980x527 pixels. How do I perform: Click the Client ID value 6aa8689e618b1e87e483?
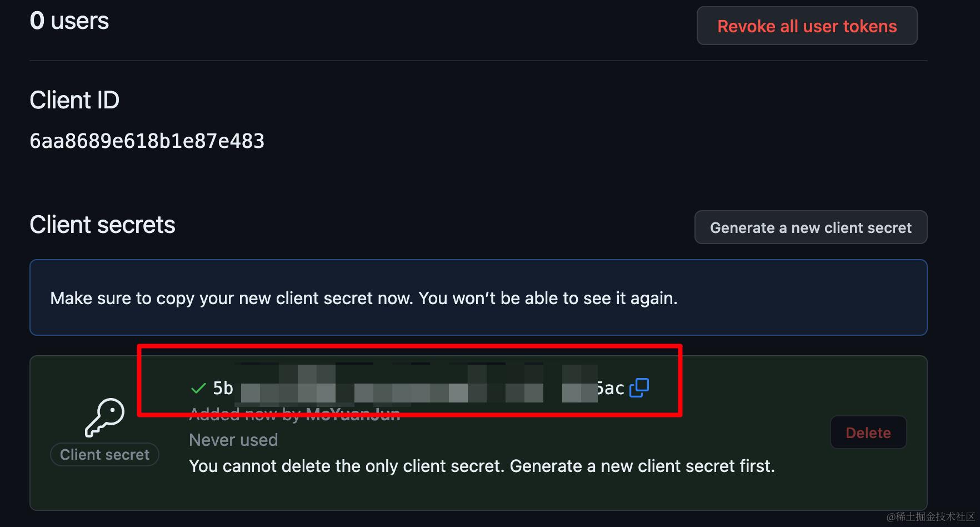point(147,141)
